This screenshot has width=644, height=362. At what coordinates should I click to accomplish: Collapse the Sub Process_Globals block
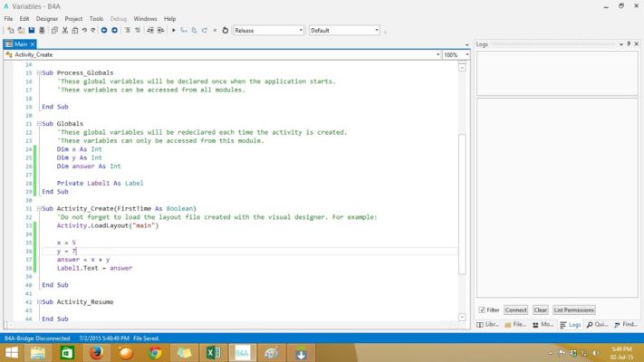click(x=39, y=72)
